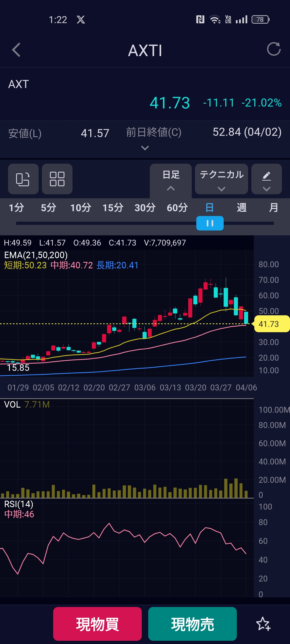Collapse the 日足 timeframe selector
Viewport: 290px width, 644px height.
pyautogui.click(x=171, y=179)
